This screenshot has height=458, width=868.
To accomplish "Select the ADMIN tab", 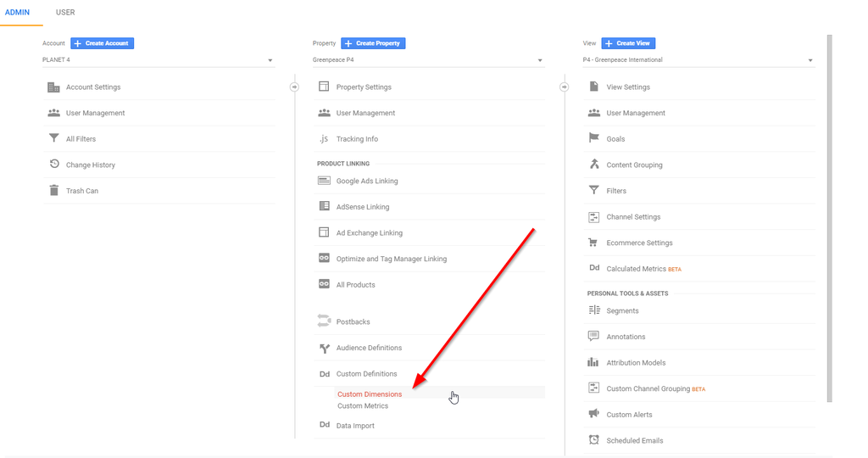I will [17, 12].
